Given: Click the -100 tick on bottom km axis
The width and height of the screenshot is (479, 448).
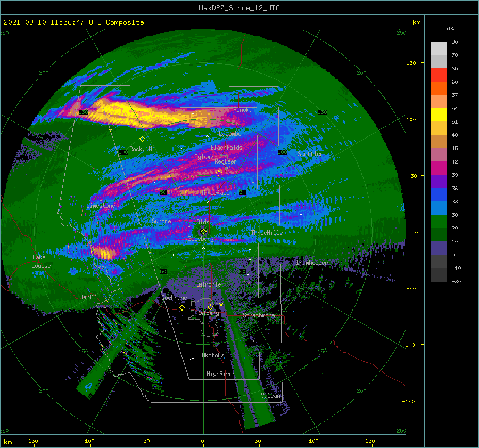Looking at the screenshot, I should coord(88,441).
